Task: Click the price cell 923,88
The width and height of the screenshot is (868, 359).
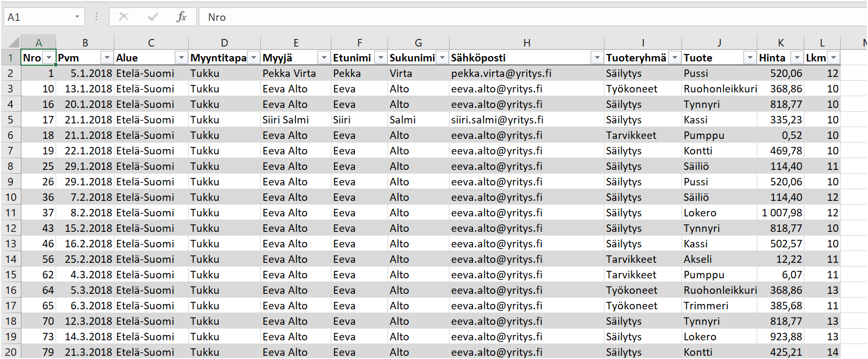Action: (x=781, y=337)
